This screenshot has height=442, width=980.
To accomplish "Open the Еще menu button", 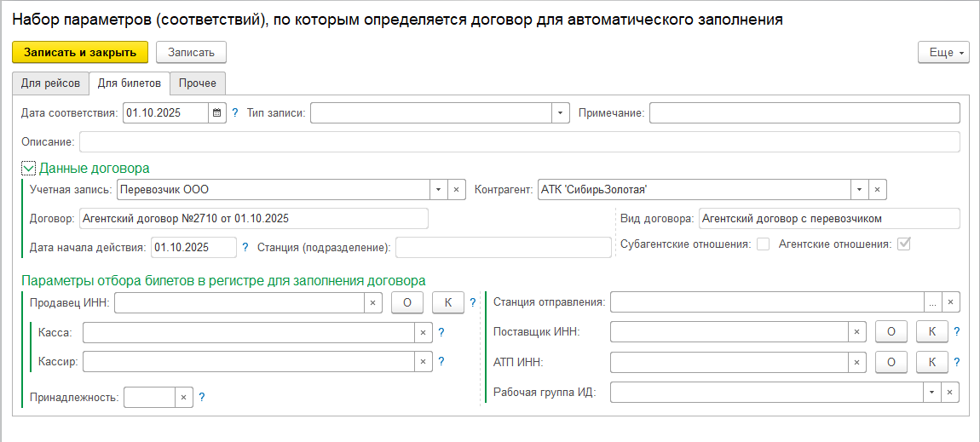I will 943,53.
